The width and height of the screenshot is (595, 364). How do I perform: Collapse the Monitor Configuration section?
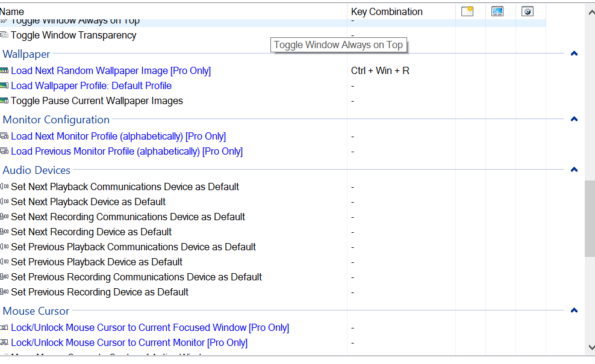[574, 119]
